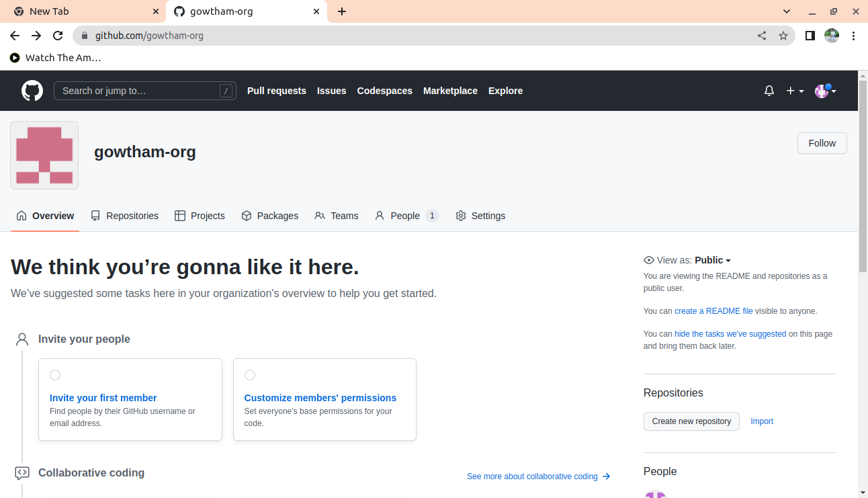Screen dimensions: 868x498
Task: Switch to the Repositories tab
Action: coord(125,216)
